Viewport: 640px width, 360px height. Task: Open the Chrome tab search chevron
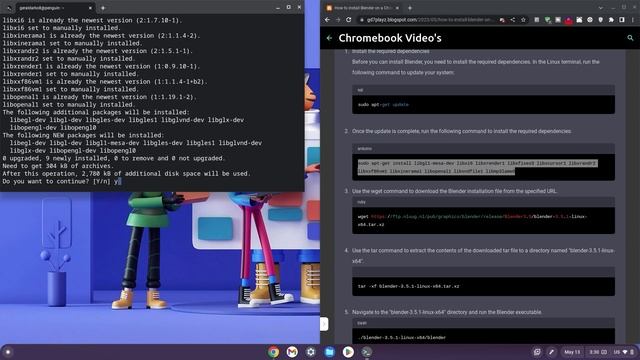pos(600,8)
